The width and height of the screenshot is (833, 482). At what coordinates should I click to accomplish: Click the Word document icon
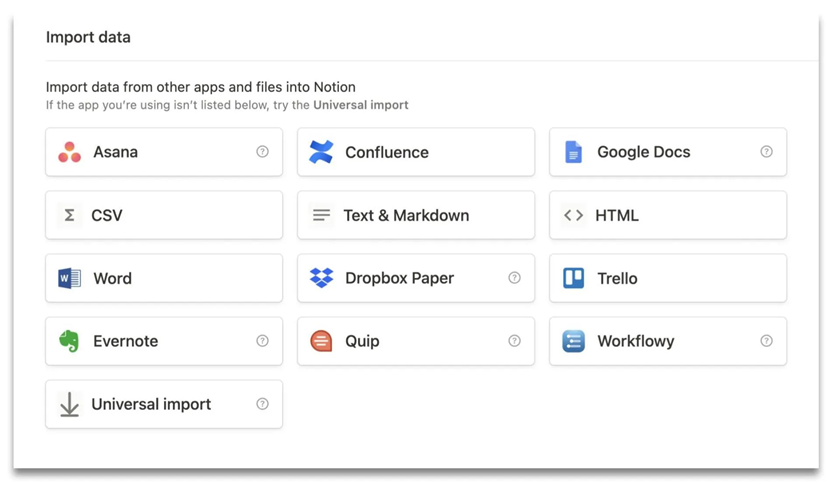70,278
